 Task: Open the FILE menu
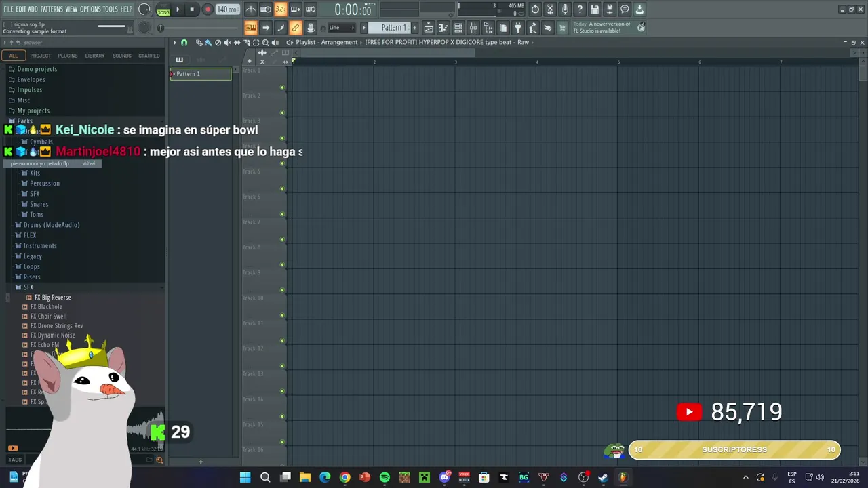click(x=8, y=9)
